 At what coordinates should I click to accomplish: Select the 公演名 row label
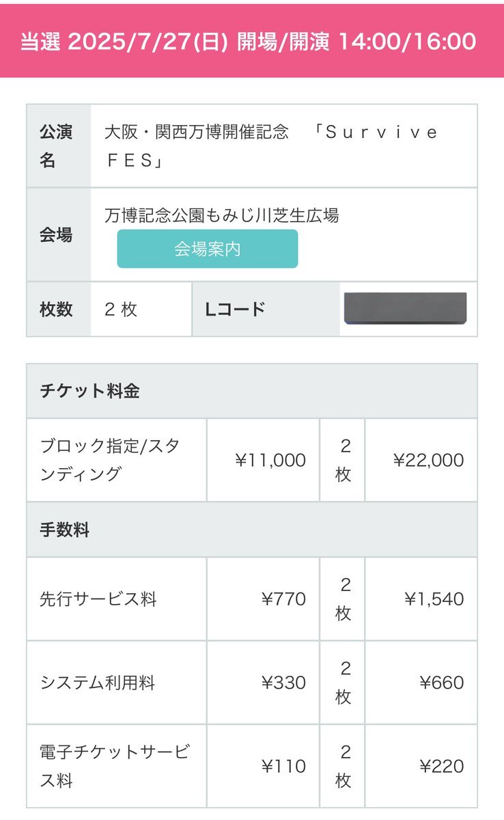(59, 146)
